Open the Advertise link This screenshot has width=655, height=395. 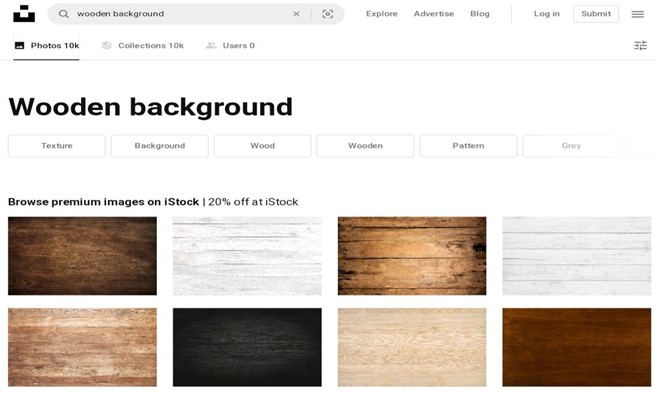[x=434, y=14]
